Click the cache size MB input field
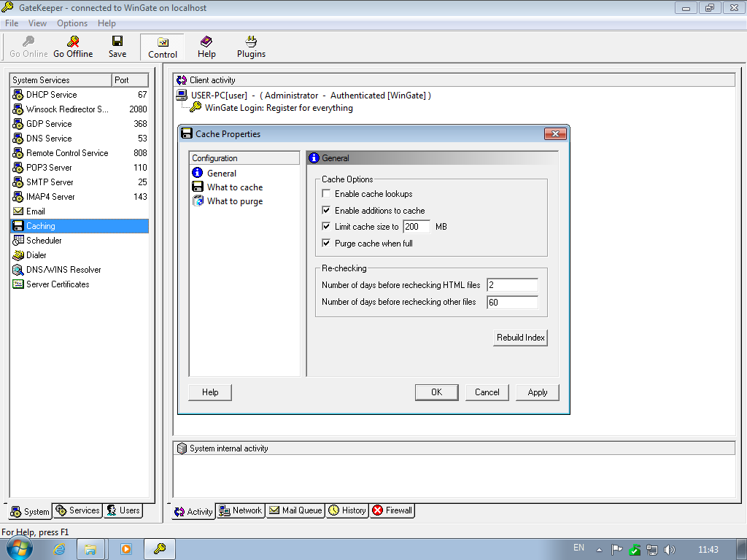The height and width of the screenshot is (560, 747). tap(417, 227)
